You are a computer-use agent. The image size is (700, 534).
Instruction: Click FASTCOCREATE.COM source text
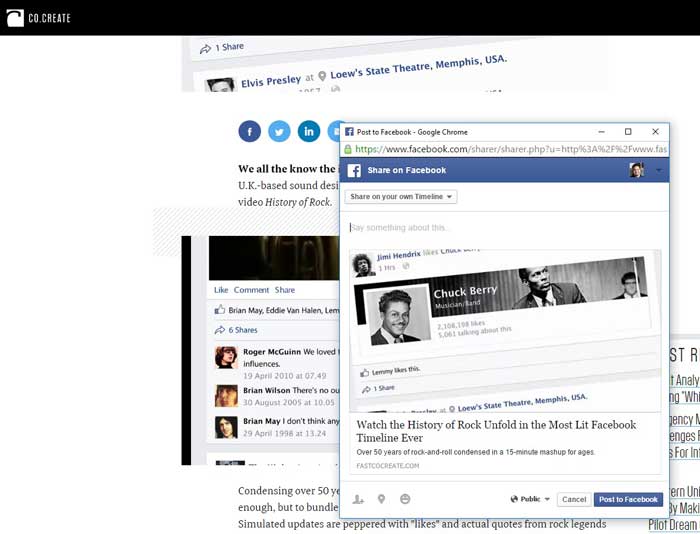coord(388,466)
